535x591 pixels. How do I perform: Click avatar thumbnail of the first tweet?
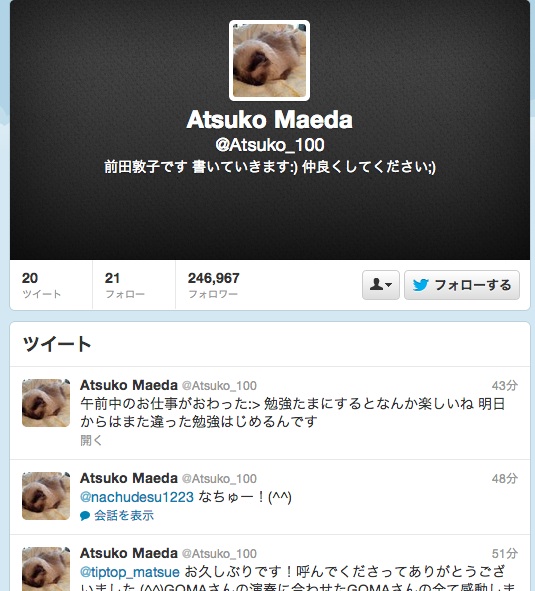coord(46,403)
